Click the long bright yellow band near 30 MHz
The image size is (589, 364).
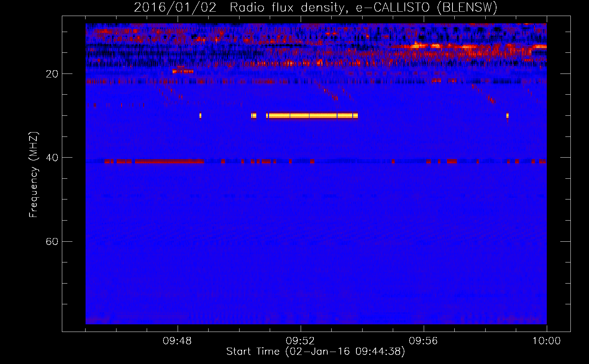[313, 116]
